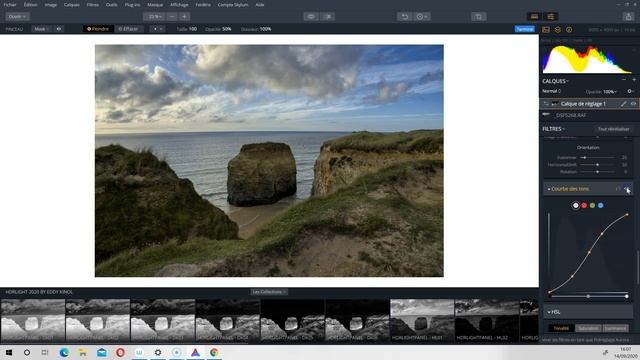This screenshot has width=640, height=360.
Task: Open the Normal blend mode dropdown
Action: click(x=552, y=91)
